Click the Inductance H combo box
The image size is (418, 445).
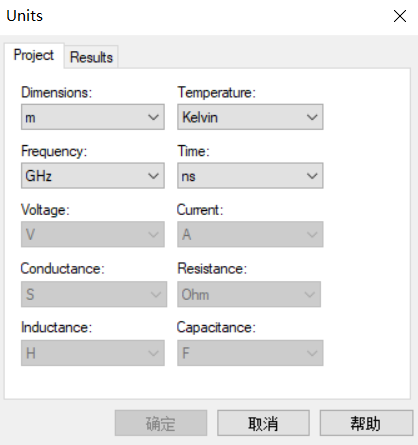tap(93, 353)
